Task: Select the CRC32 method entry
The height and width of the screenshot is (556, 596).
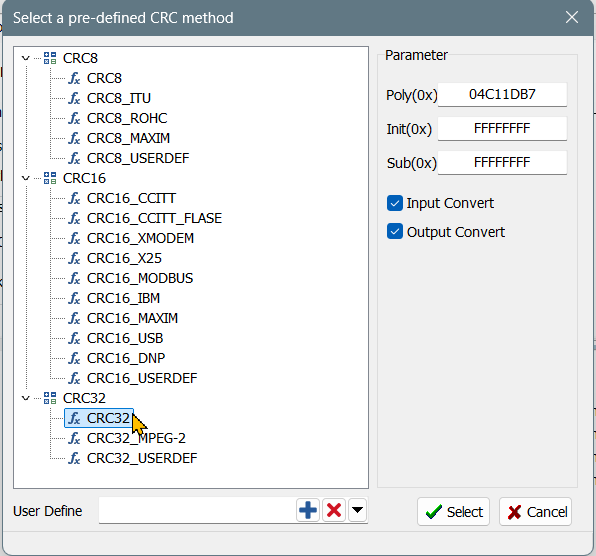Action: pos(99,418)
